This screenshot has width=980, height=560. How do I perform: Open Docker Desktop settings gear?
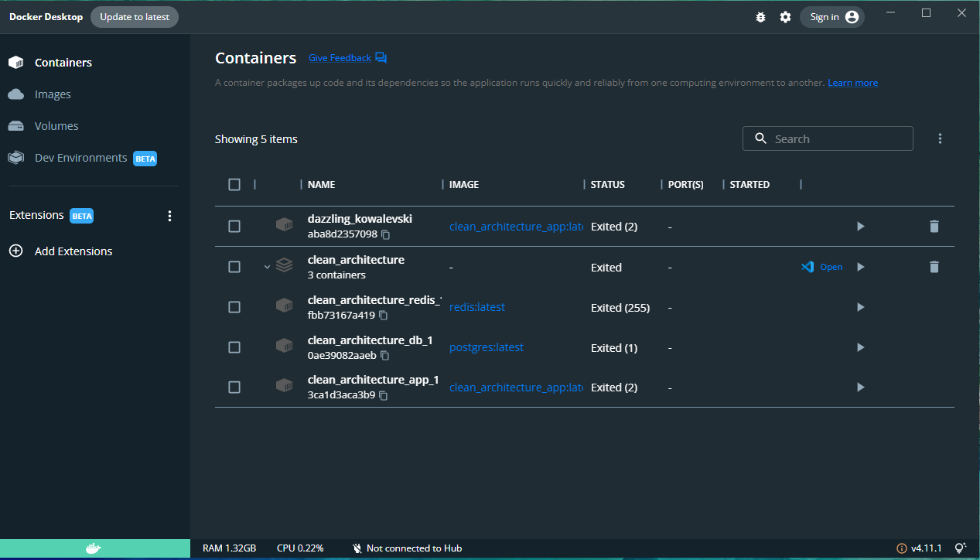pyautogui.click(x=785, y=17)
